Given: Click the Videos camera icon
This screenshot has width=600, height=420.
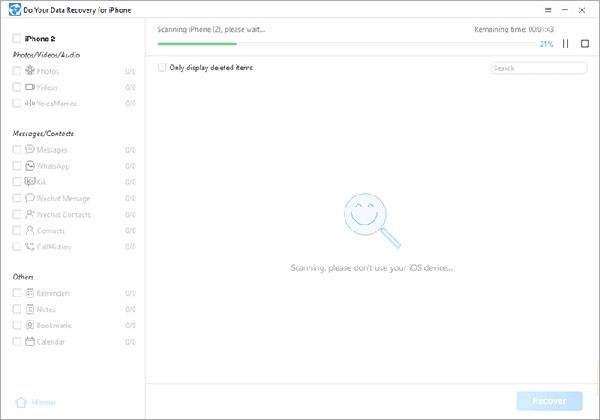Looking at the screenshot, I should (30, 87).
